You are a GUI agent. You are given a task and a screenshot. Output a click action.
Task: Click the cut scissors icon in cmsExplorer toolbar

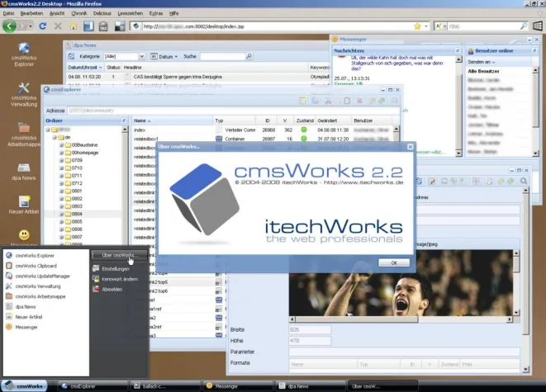pyautogui.click(x=328, y=101)
